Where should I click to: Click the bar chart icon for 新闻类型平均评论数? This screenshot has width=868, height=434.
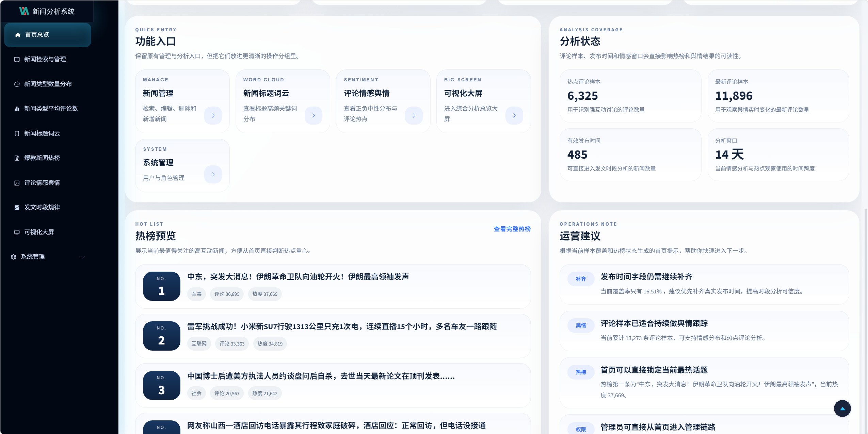17,109
